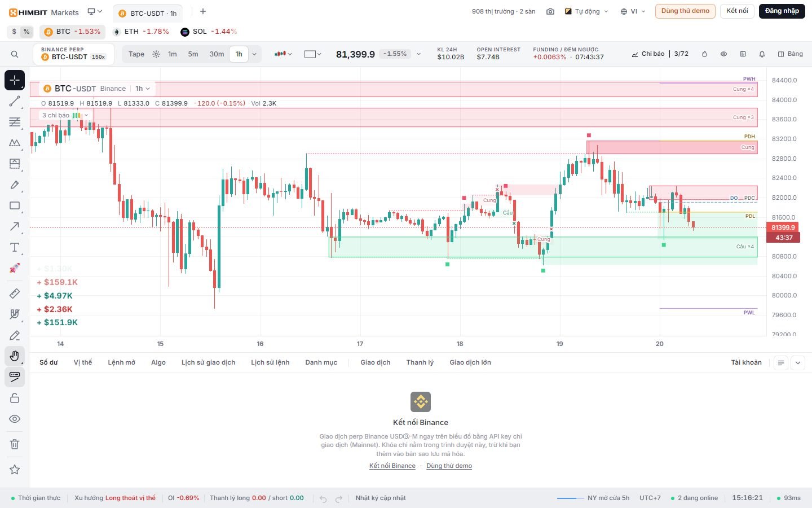812x508 pixels.
Task: Select the trend line drawing tool
Action: (x=15, y=101)
